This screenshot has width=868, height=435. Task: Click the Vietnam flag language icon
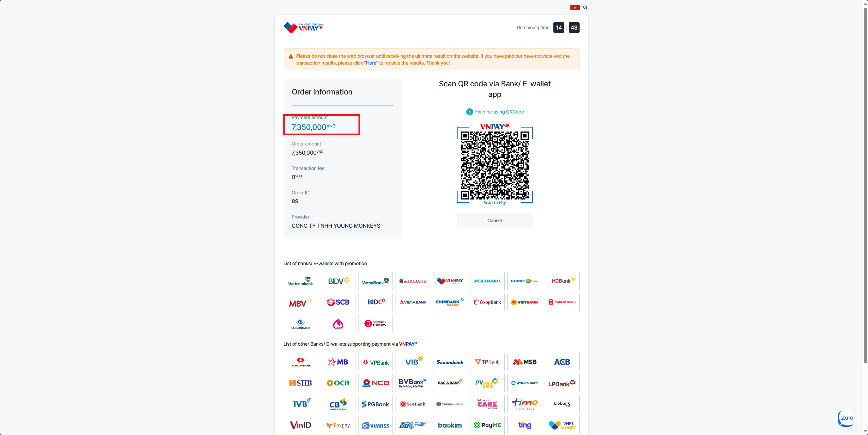pyautogui.click(x=575, y=7)
